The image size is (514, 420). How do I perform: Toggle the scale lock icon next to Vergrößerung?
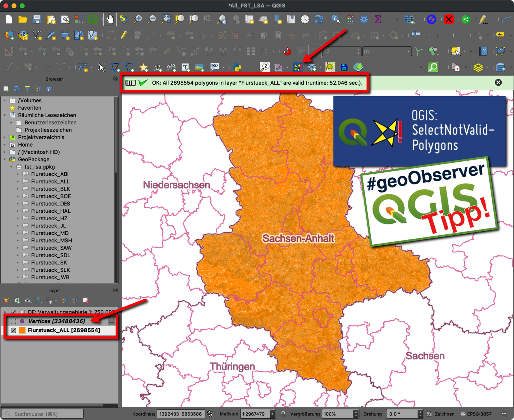283,414
